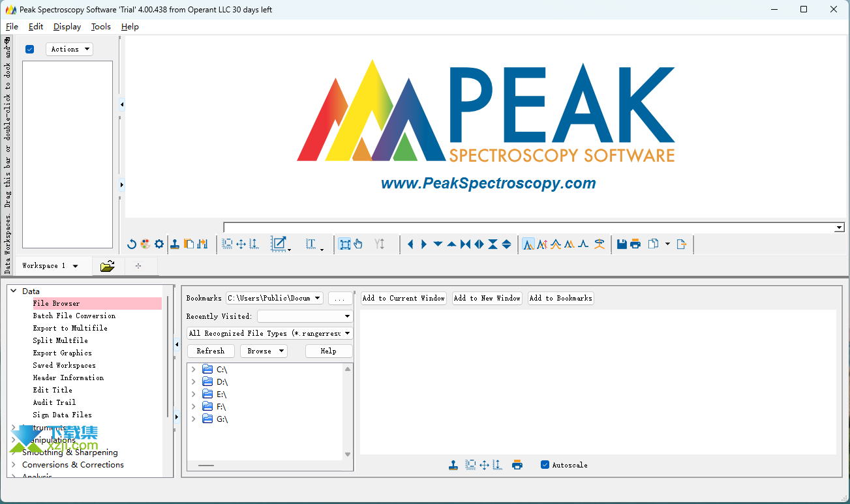
Task: Click the stamp icon below preview pane
Action: coord(453,465)
